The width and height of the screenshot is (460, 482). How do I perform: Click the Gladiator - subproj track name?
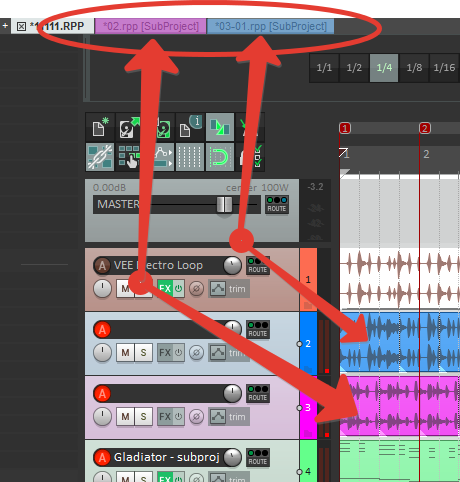(x=166, y=457)
